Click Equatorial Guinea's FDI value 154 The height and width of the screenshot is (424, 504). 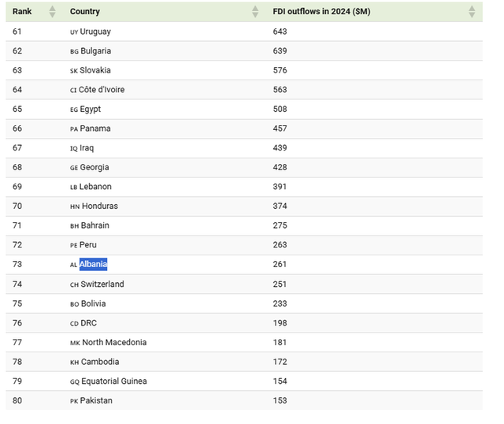tap(280, 381)
